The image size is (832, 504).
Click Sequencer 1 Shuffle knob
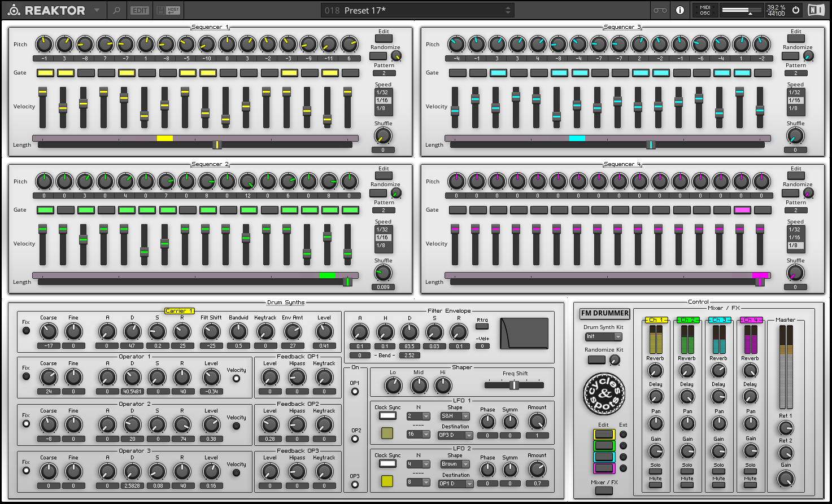point(383,135)
